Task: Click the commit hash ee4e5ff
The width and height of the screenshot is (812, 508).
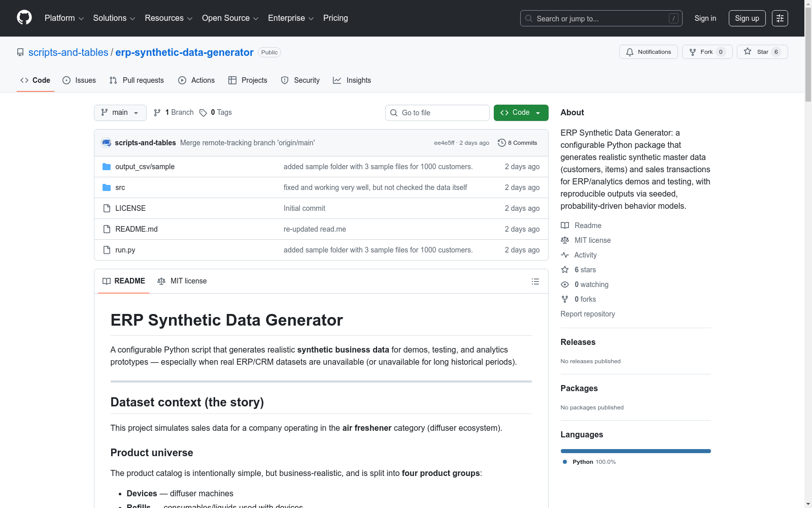Action: [444, 143]
